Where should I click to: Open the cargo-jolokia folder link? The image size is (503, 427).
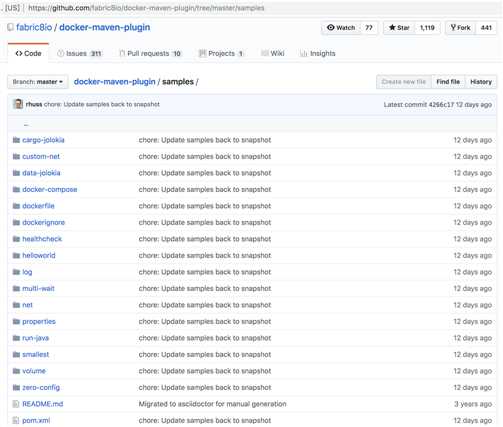[x=43, y=140]
